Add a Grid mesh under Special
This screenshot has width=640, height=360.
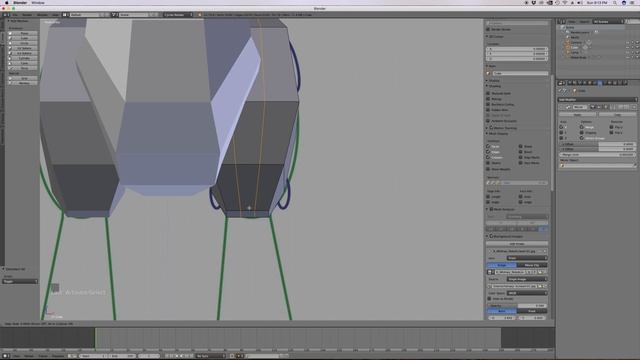coord(24,78)
